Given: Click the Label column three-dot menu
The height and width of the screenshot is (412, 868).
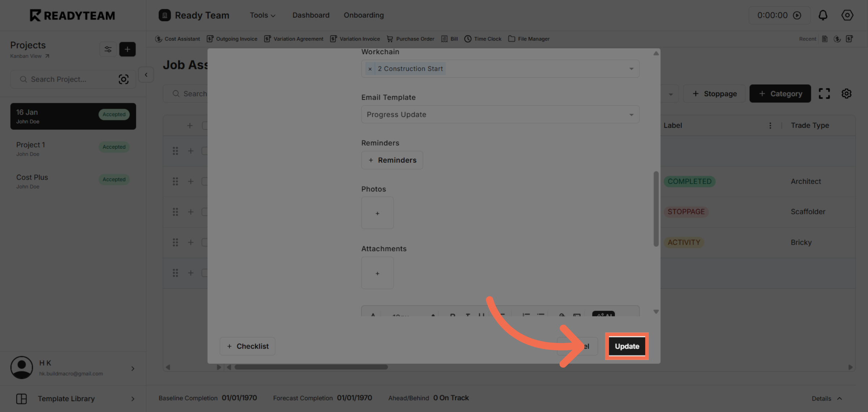Looking at the screenshot, I should click(x=770, y=125).
